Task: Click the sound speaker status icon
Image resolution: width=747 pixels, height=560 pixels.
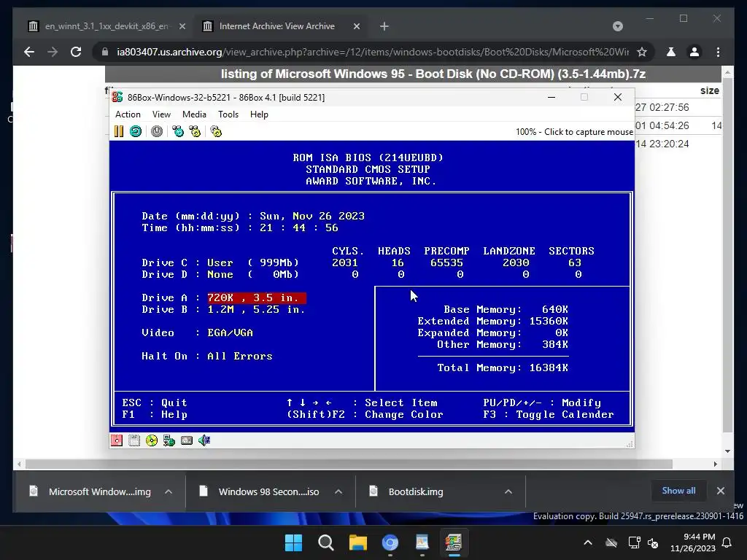Action: (x=204, y=440)
